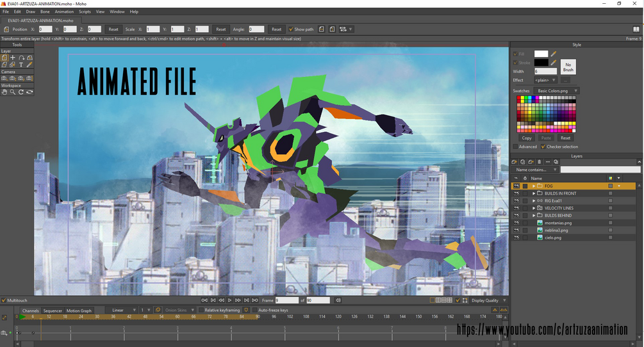Select the Insert Text tool
The height and width of the screenshot is (347, 644).
pyautogui.click(x=21, y=65)
